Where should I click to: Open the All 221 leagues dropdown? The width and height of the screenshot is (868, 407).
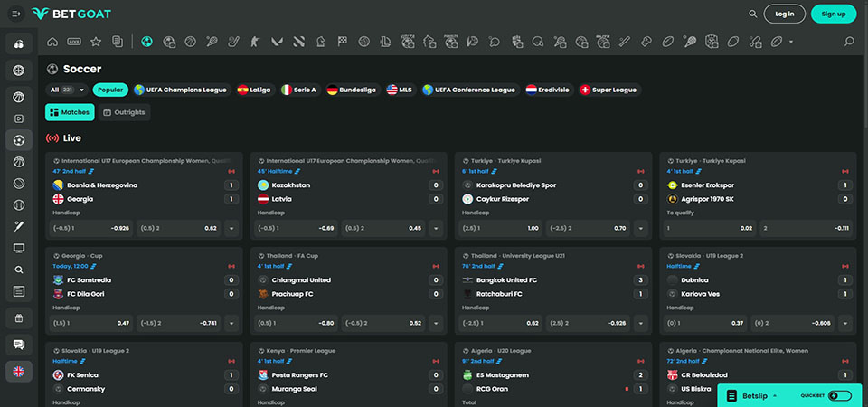click(68, 90)
